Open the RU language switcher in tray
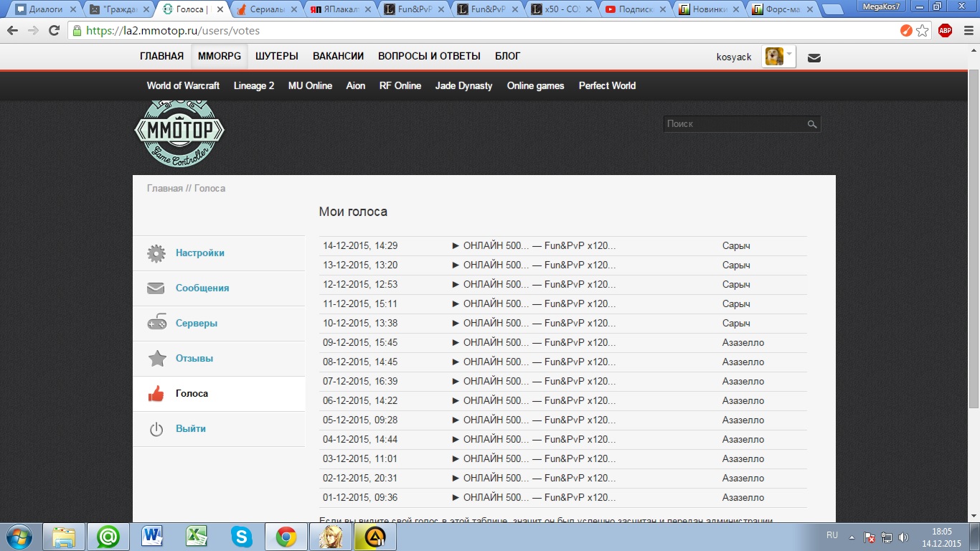The height and width of the screenshot is (551, 980). pyautogui.click(x=832, y=535)
